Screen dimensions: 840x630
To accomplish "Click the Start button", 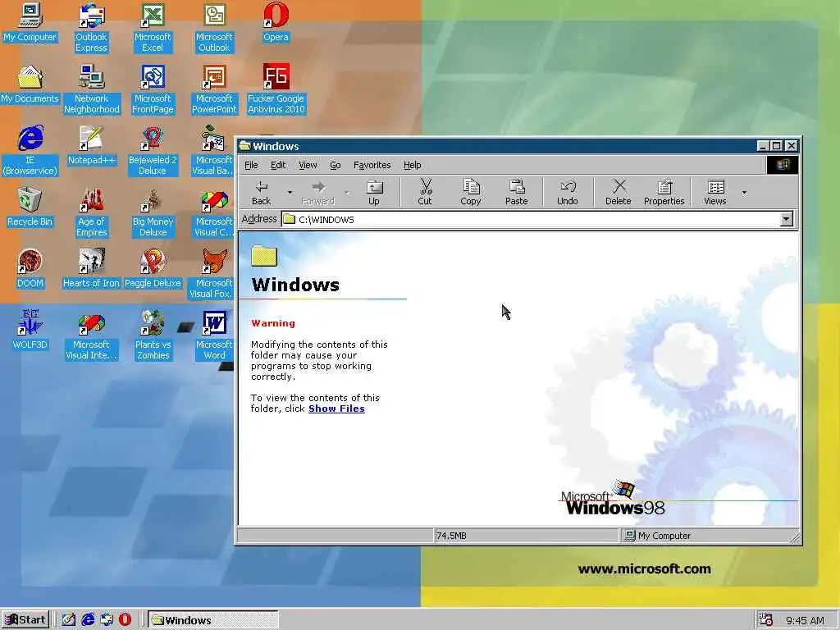I will click(x=25, y=620).
